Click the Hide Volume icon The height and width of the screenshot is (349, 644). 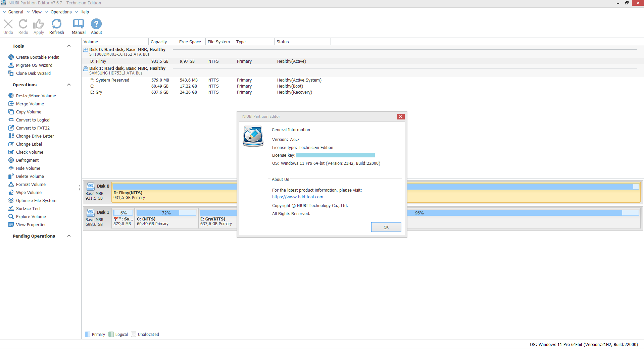point(11,168)
